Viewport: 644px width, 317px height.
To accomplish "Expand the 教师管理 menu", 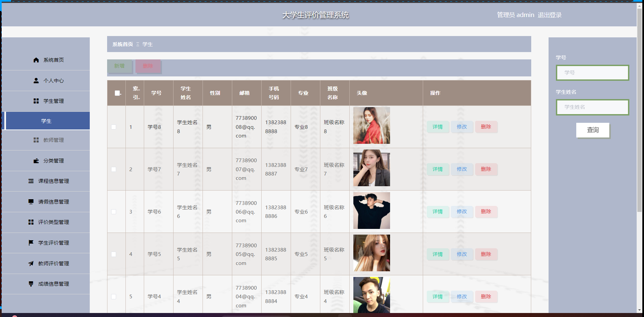I will coord(46,140).
